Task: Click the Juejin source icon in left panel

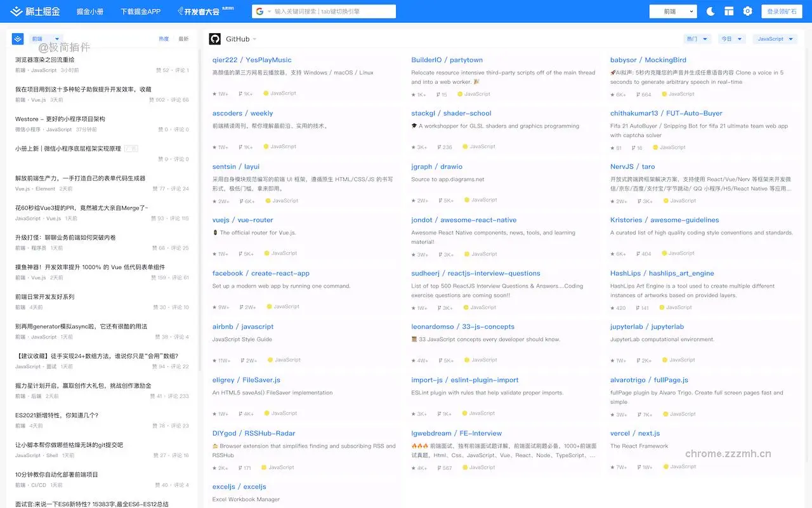Action: coord(18,39)
